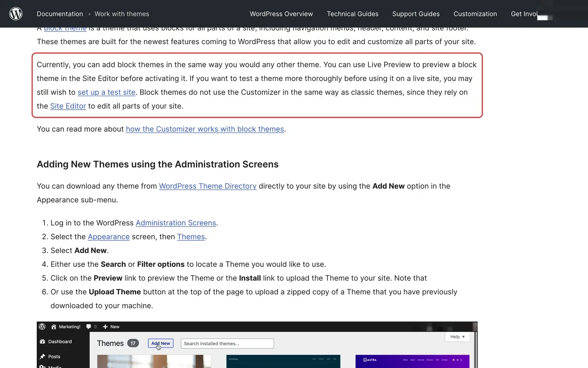Open the Technical Guides menu
The width and height of the screenshot is (588, 368).
tap(352, 14)
